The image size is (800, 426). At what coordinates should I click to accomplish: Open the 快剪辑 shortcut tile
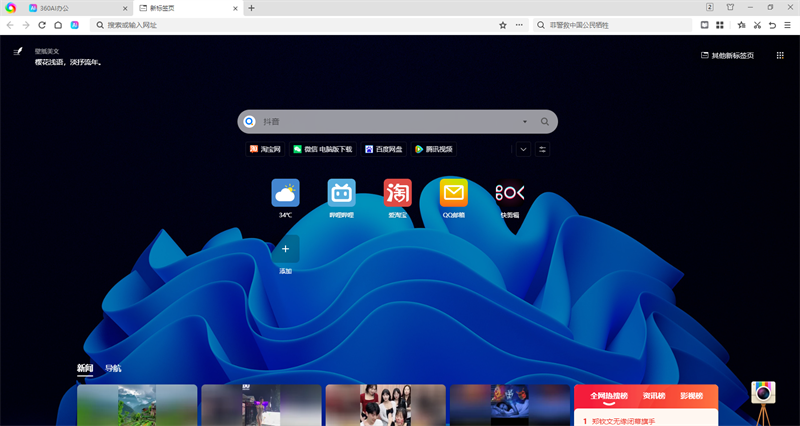509,193
